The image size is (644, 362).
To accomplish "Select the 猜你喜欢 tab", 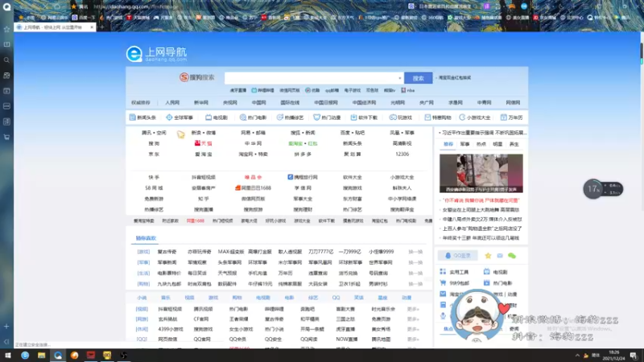I will click(146, 238).
